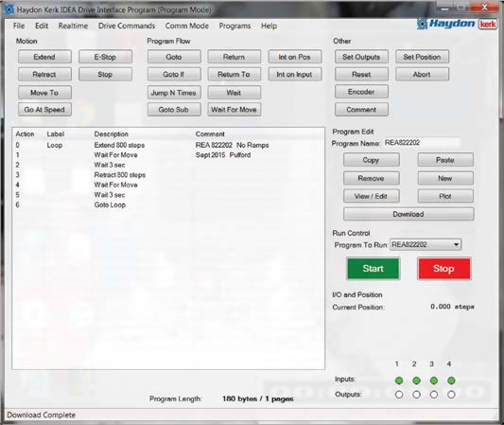Click the Download button

click(408, 214)
